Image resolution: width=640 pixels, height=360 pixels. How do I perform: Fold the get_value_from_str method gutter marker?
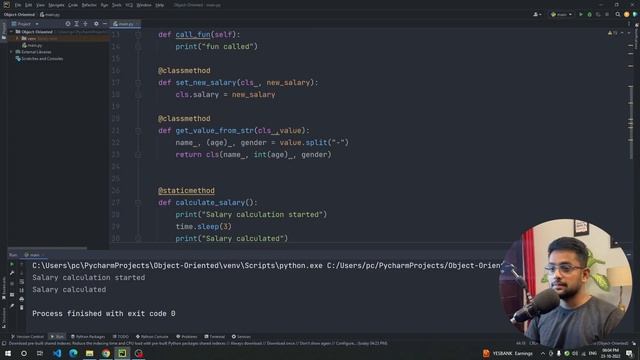[138, 131]
